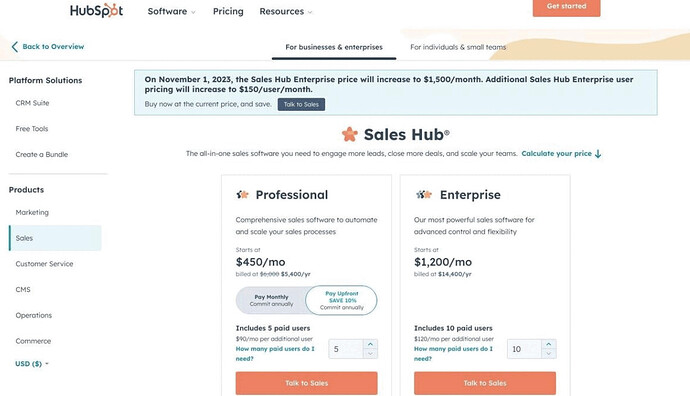
Task: Click the Calculate your price down arrow
Action: point(598,154)
